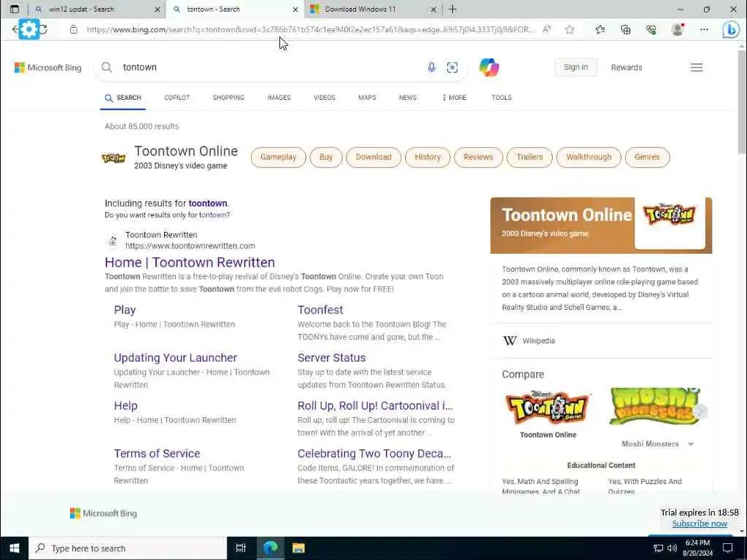
Task: Open visual search camera icon
Action: click(x=452, y=67)
